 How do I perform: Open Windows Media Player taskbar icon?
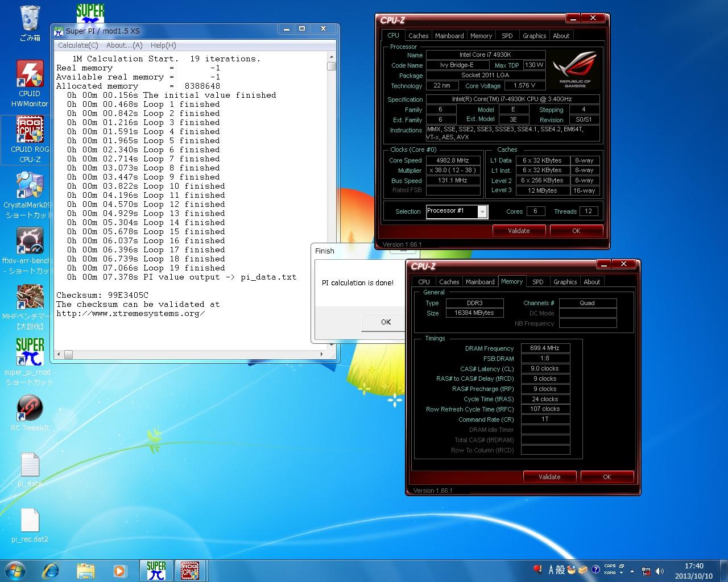tap(119, 570)
